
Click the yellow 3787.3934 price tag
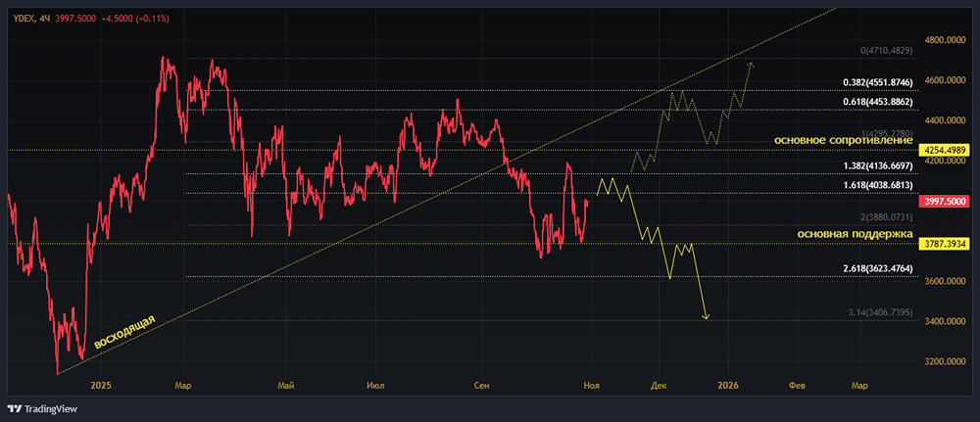coord(945,244)
